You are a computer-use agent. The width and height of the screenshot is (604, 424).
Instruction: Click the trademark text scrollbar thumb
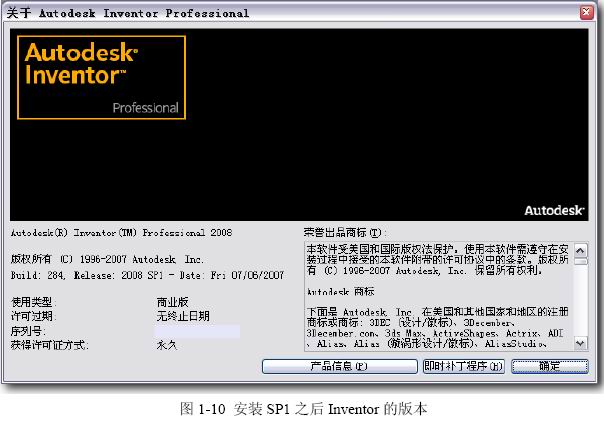(x=581, y=261)
